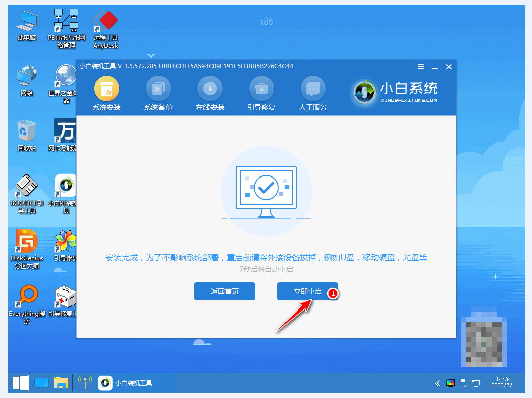Open the BOOTICE boot tool shortcut
Image resolution: width=532 pixels, height=398 pixels.
(x=27, y=187)
